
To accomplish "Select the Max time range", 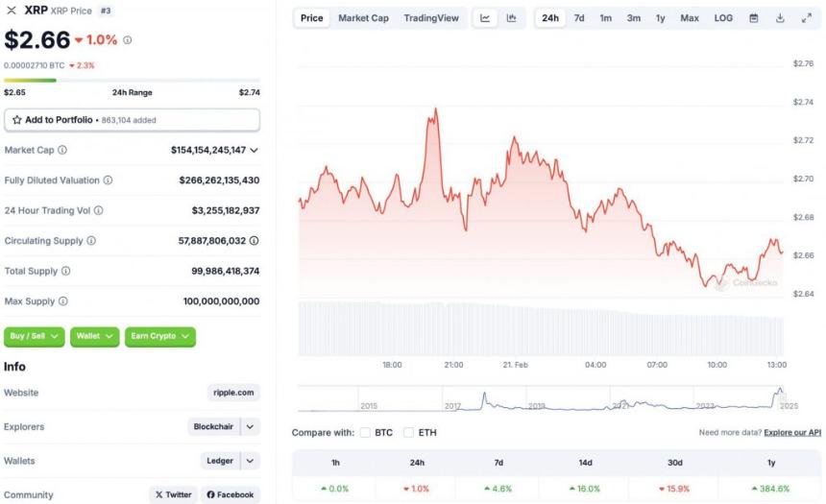I will (690, 18).
